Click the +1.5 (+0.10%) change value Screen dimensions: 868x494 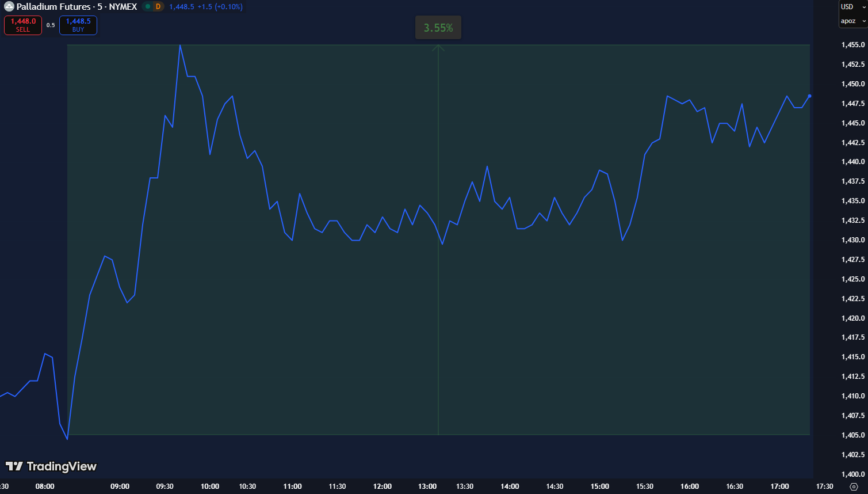(220, 7)
